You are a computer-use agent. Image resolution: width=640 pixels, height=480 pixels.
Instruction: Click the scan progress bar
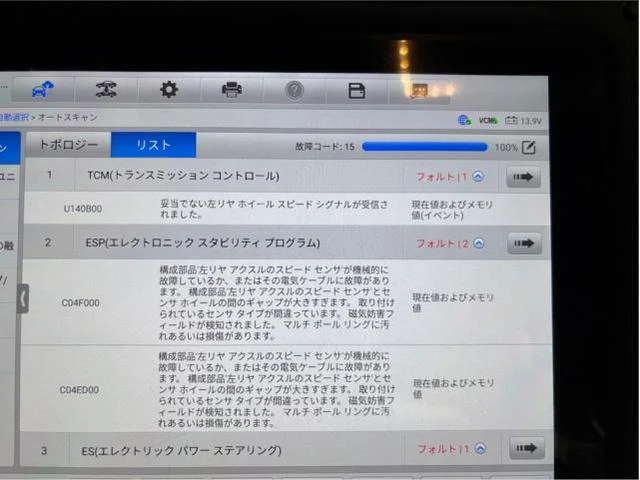[424, 147]
